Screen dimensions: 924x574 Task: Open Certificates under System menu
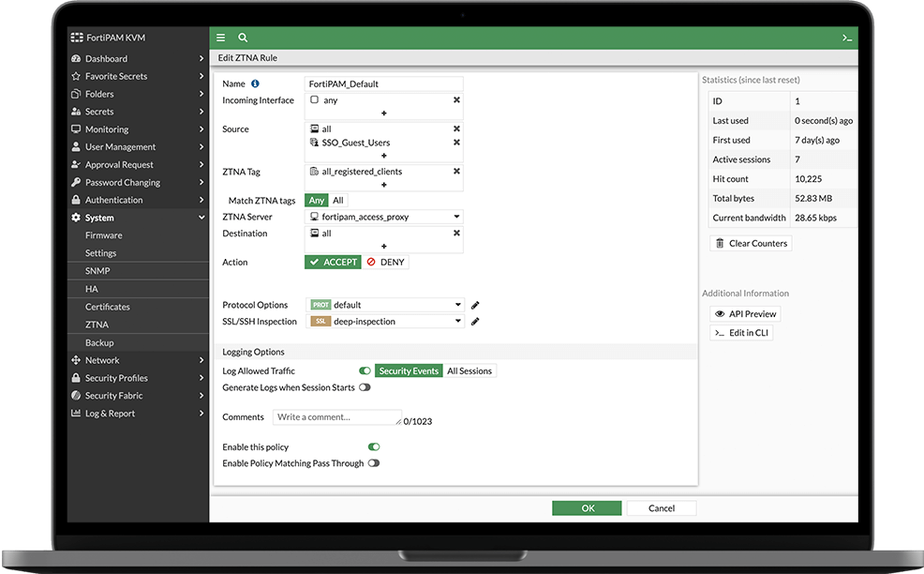(108, 307)
